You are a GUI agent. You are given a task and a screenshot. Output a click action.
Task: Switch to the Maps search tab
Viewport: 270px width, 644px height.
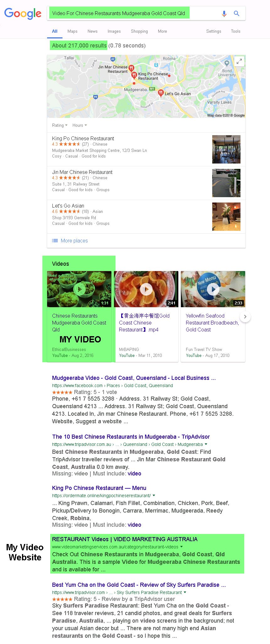pyautogui.click(x=72, y=31)
